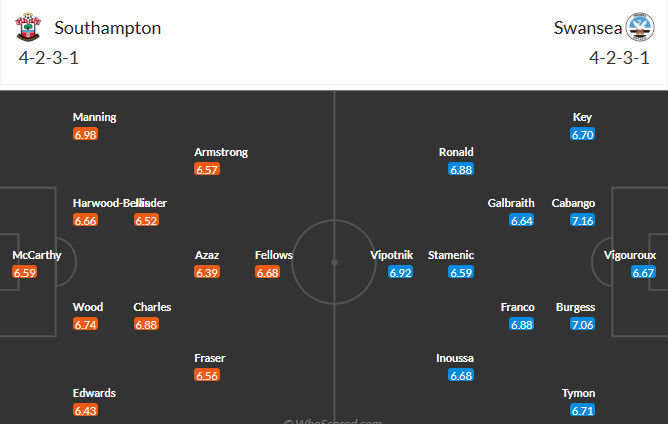Viewport: 668px width, 424px height.
Task: Click Edwards' 6.43 rating badge
Action: 85,410
